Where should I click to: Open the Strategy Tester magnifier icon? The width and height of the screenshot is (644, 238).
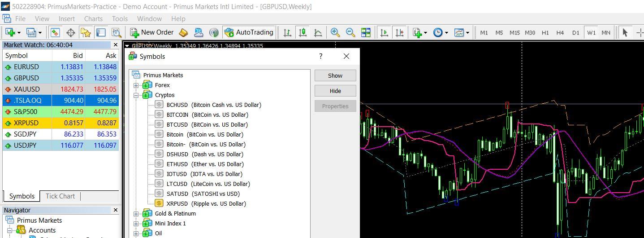(x=117, y=32)
